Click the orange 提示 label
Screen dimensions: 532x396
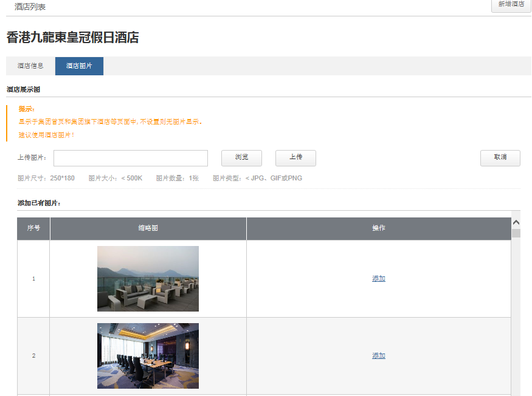tap(27, 109)
